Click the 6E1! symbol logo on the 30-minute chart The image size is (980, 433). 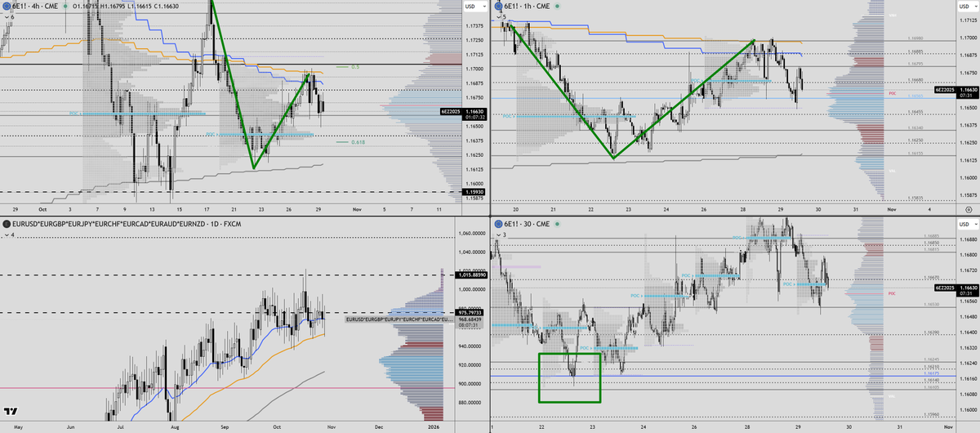point(497,224)
